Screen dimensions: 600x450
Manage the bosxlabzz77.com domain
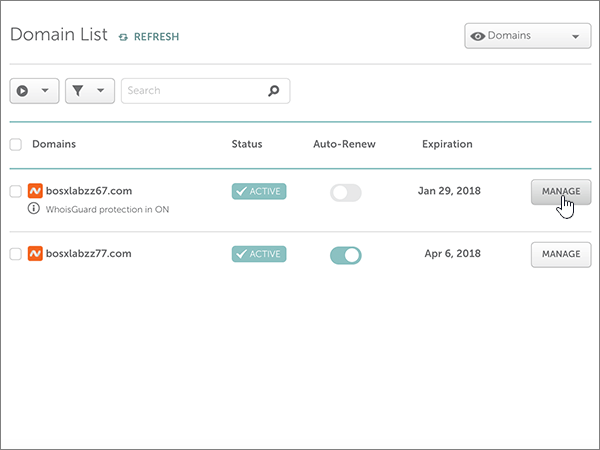coord(560,254)
